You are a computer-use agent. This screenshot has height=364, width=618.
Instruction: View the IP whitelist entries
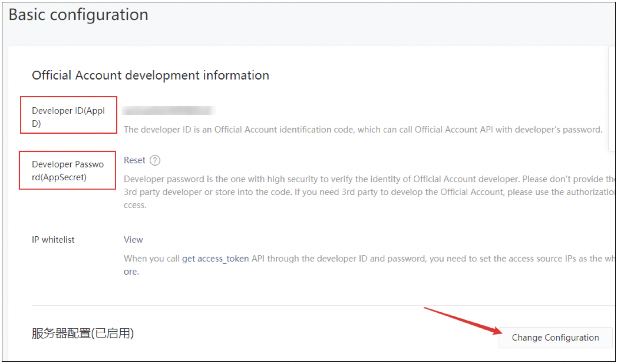133,239
